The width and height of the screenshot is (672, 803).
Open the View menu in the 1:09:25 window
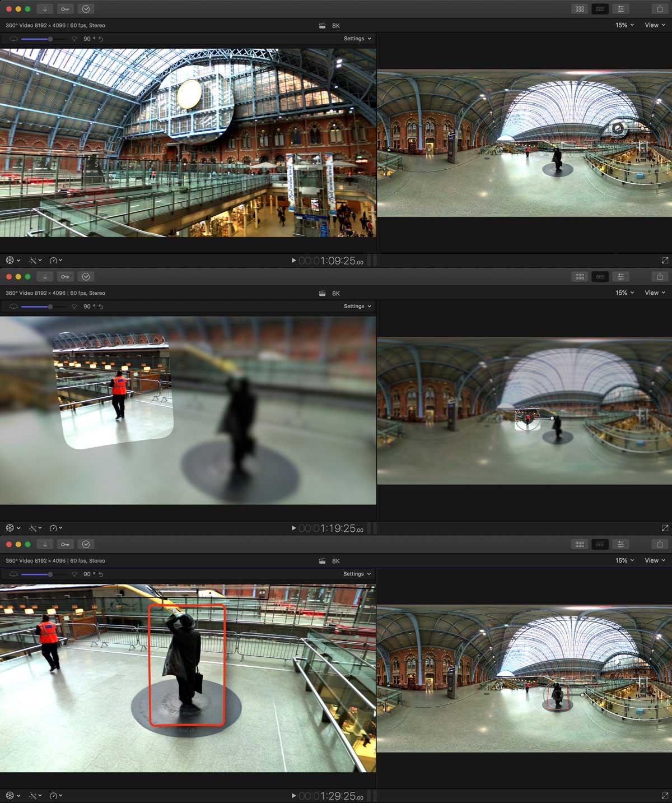point(655,25)
